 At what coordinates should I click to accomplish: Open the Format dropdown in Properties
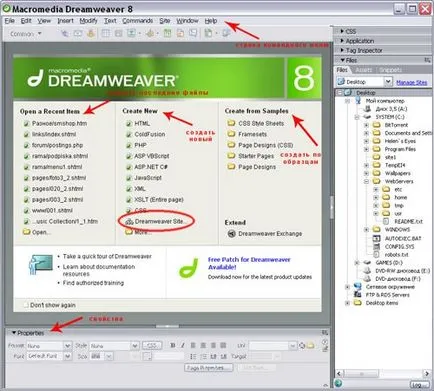pyautogui.click(x=68, y=346)
